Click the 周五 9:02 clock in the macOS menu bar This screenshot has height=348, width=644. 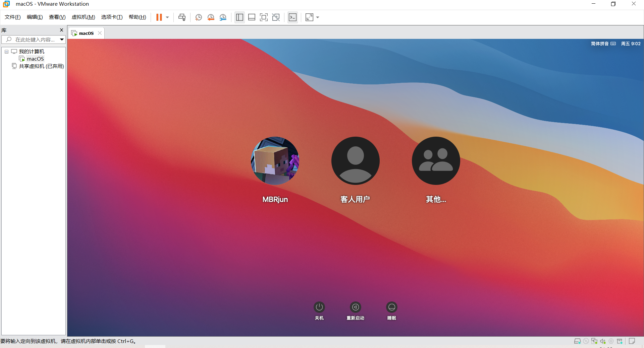click(631, 44)
